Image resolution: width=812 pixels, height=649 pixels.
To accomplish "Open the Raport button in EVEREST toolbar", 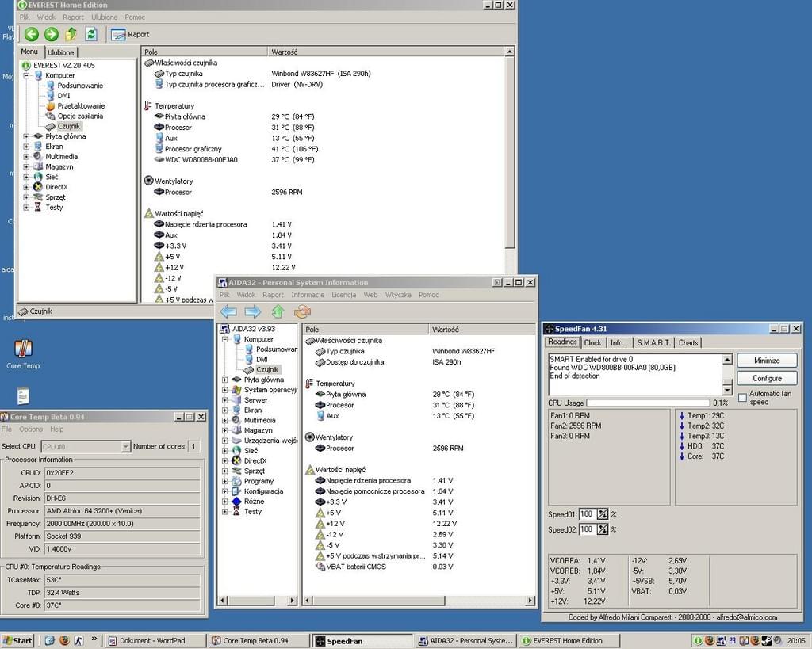I will [x=130, y=35].
